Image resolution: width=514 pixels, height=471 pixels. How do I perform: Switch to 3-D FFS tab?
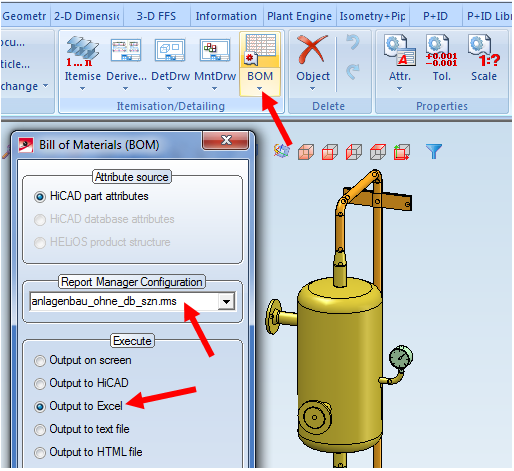(x=156, y=16)
